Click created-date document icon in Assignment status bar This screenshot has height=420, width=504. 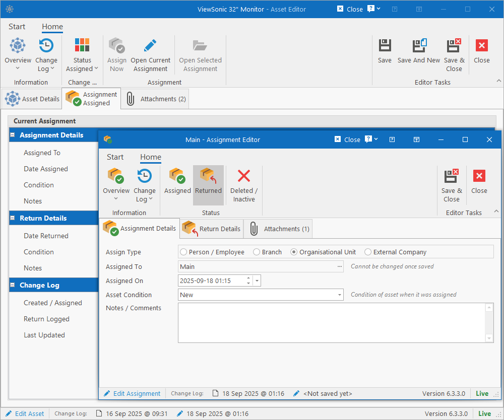[215, 393]
